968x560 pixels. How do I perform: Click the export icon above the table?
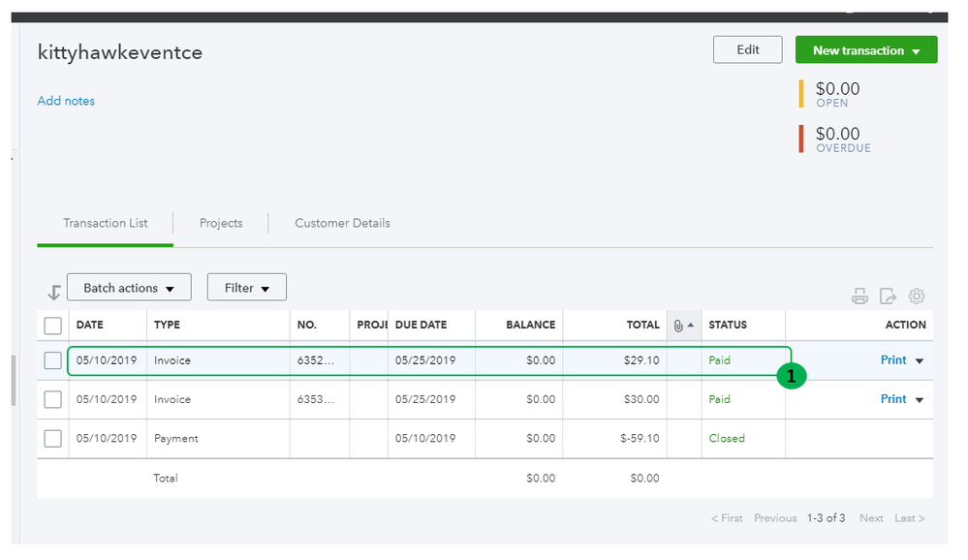click(888, 296)
